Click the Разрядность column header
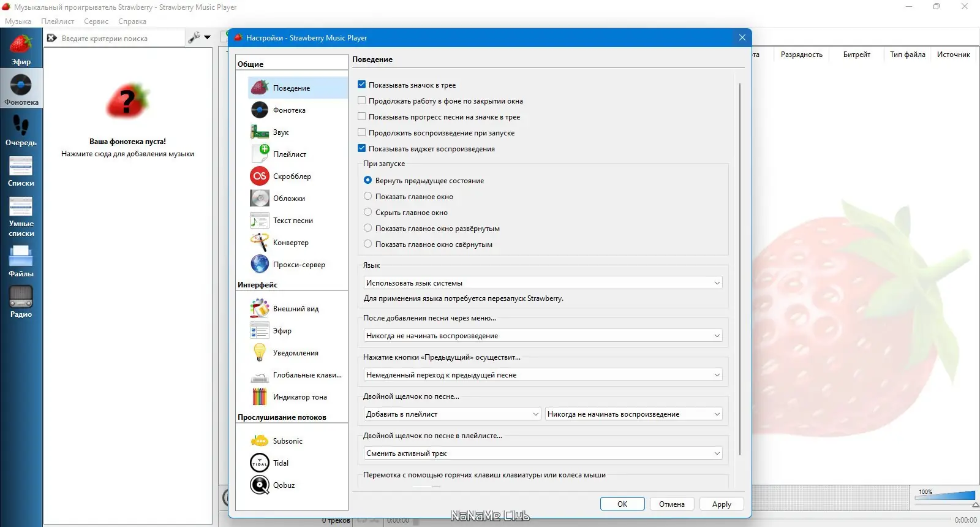This screenshot has height=527, width=980. coord(801,55)
